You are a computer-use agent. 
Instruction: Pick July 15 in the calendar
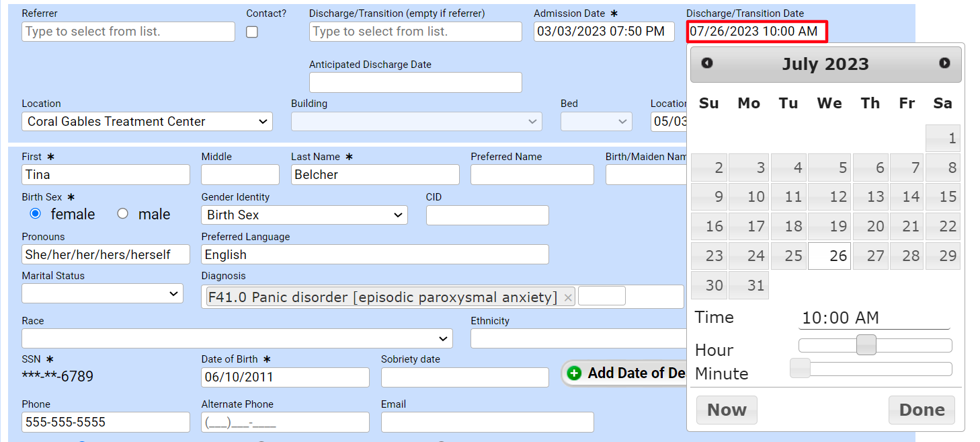pos(942,197)
